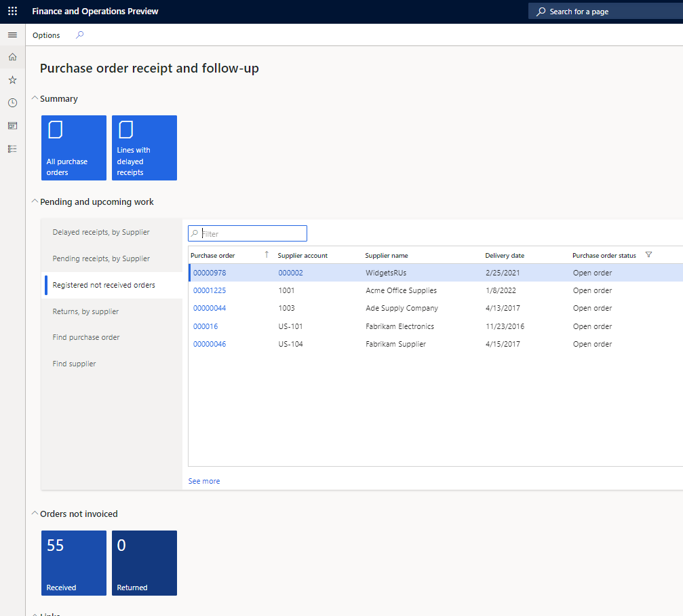Image resolution: width=683 pixels, height=616 pixels.
Task: Open the Options menu
Action: click(x=46, y=35)
